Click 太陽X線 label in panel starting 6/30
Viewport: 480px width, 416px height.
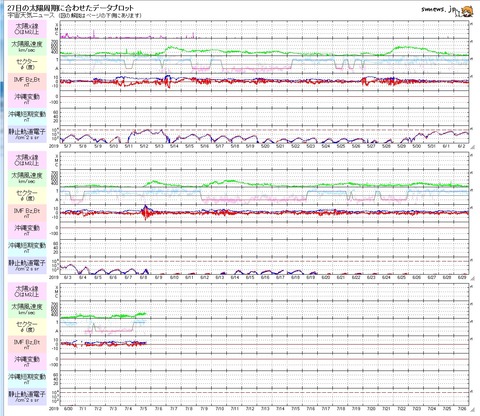coord(27,292)
